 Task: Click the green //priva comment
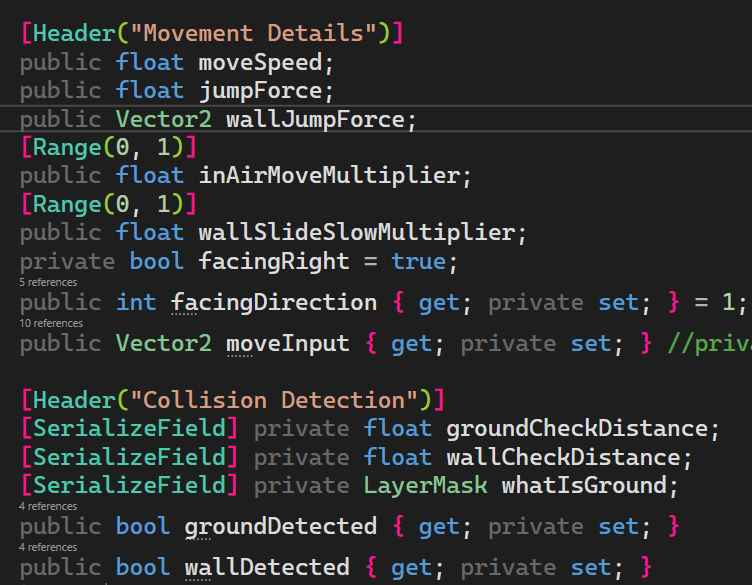point(710,344)
